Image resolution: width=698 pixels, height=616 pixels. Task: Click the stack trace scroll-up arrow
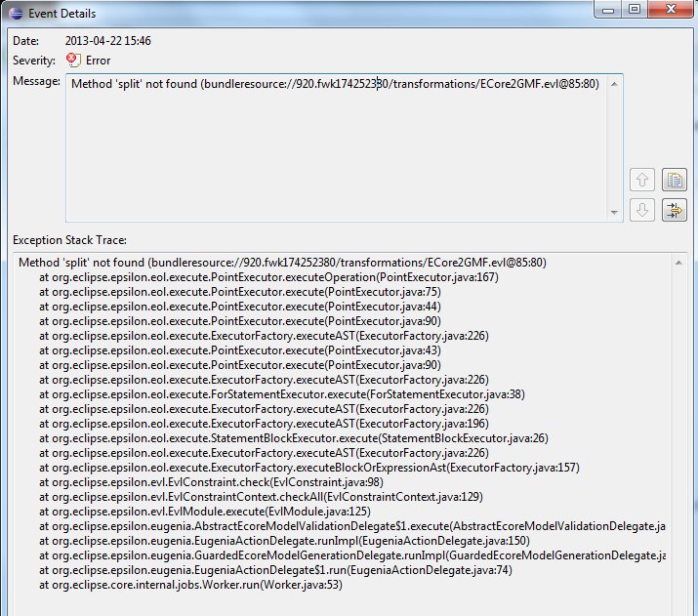(678, 263)
